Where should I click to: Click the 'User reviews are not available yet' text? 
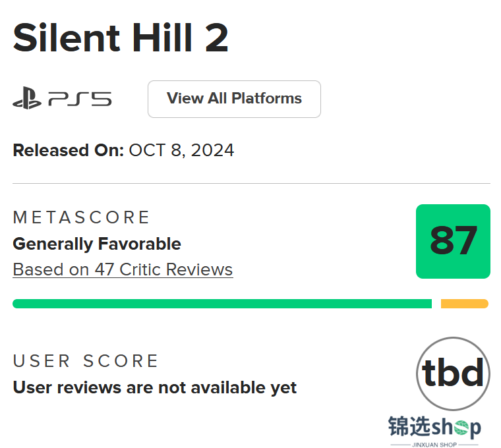[155, 388]
